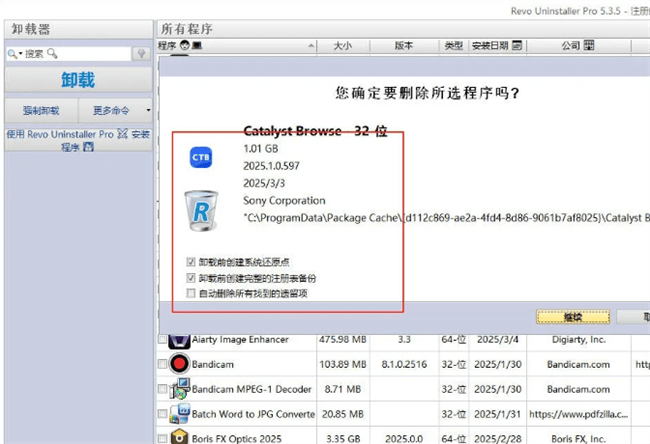The image size is (650, 444).
Task: Click the Revo recycle bin icon
Action: coord(201,211)
